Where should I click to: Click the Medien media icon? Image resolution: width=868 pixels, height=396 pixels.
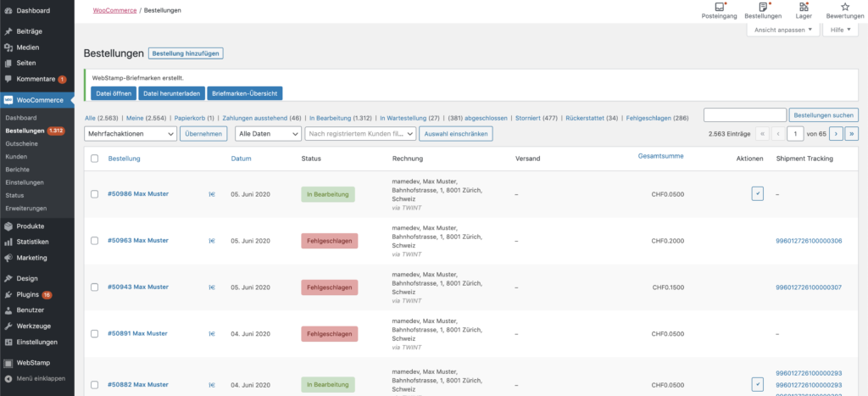pyautogui.click(x=8, y=47)
